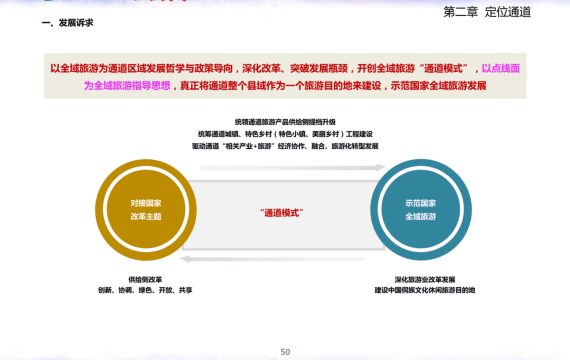Click the line 统领通道旅游产品供给侧提档升级
Screen dimensions: 570x360
(285, 122)
